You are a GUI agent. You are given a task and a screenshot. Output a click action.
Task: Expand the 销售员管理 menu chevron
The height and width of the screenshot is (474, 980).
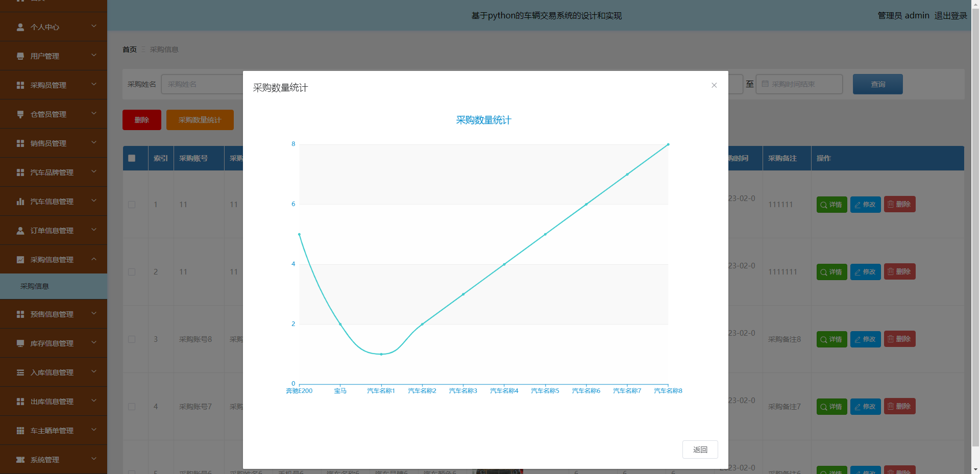click(x=94, y=142)
